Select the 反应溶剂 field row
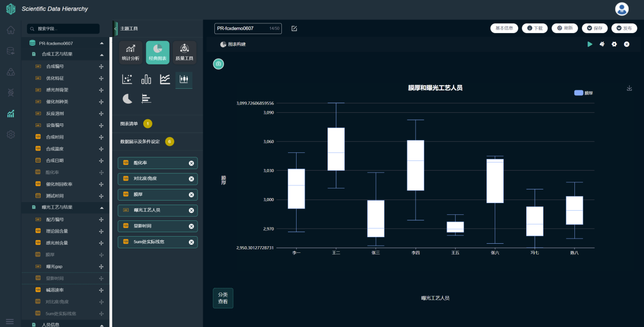 pyautogui.click(x=66, y=113)
